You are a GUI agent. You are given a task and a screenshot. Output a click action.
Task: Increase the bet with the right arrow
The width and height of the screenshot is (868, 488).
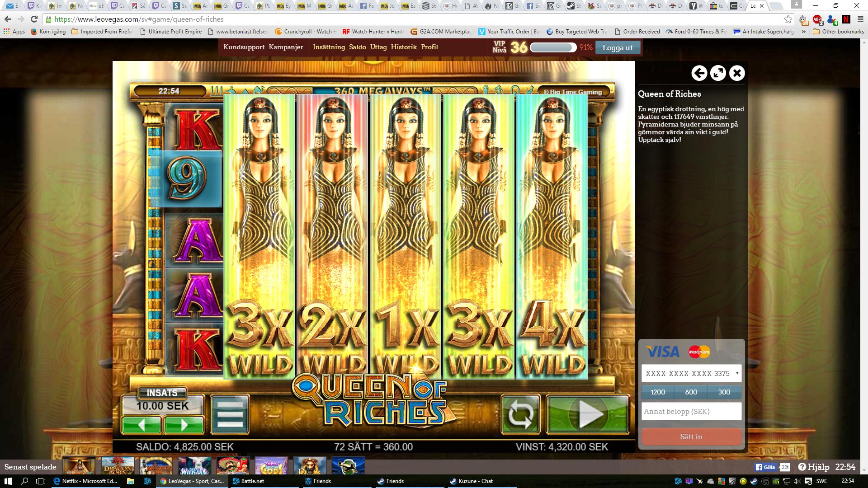184,425
